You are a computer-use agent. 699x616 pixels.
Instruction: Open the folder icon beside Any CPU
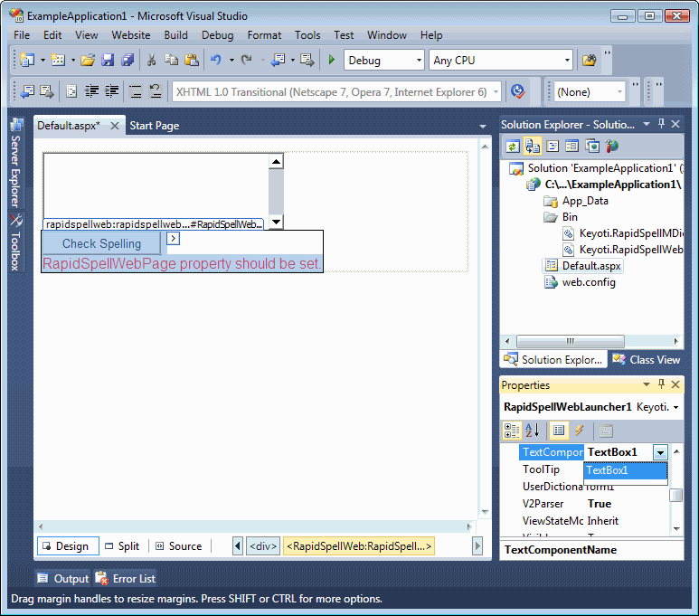589,60
